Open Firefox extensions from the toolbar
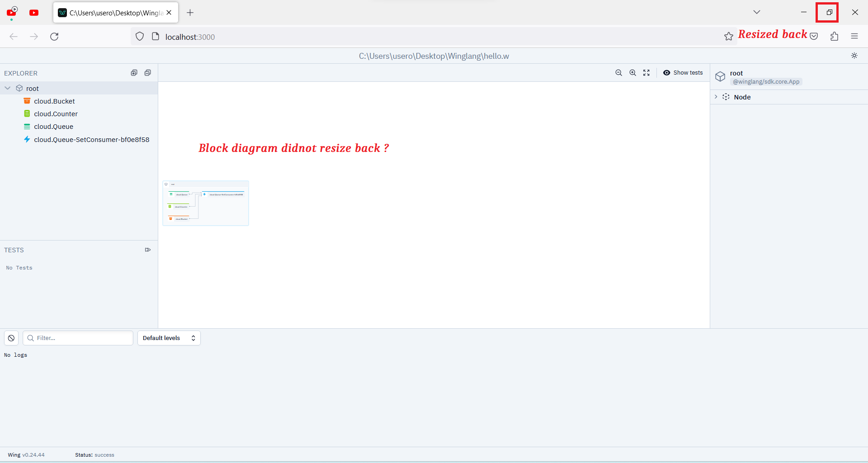The width and height of the screenshot is (868, 463). coord(834,36)
